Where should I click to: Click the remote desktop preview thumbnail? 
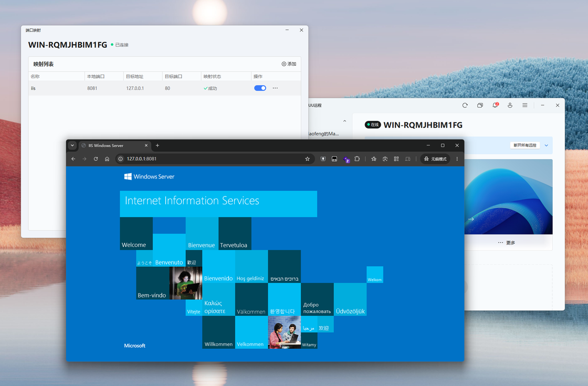click(x=509, y=197)
